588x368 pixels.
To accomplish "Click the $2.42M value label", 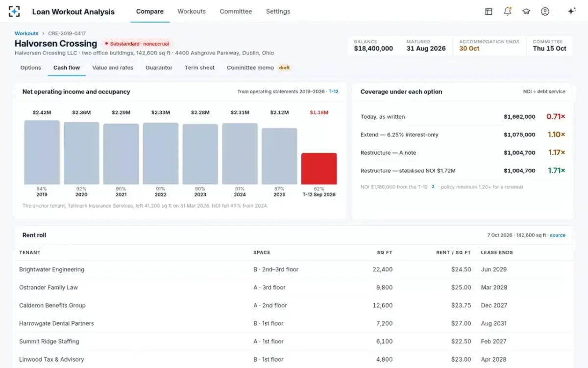I will click(42, 113).
